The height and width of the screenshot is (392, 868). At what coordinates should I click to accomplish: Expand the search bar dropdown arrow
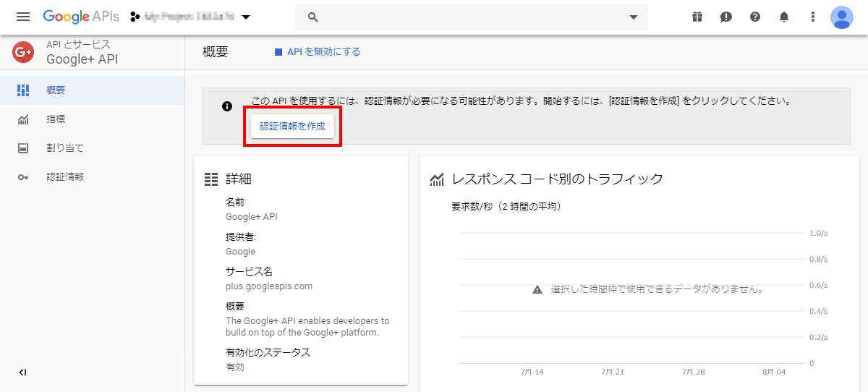tap(634, 17)
